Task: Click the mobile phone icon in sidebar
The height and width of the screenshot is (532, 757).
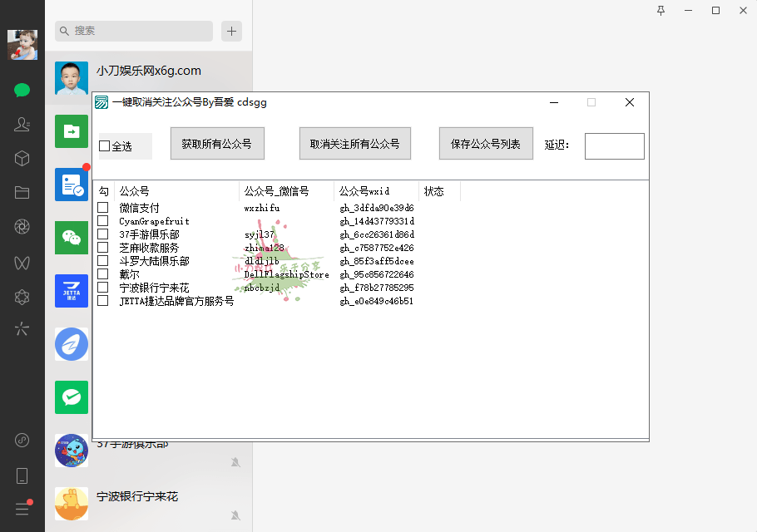Action: tap(22, 475)
